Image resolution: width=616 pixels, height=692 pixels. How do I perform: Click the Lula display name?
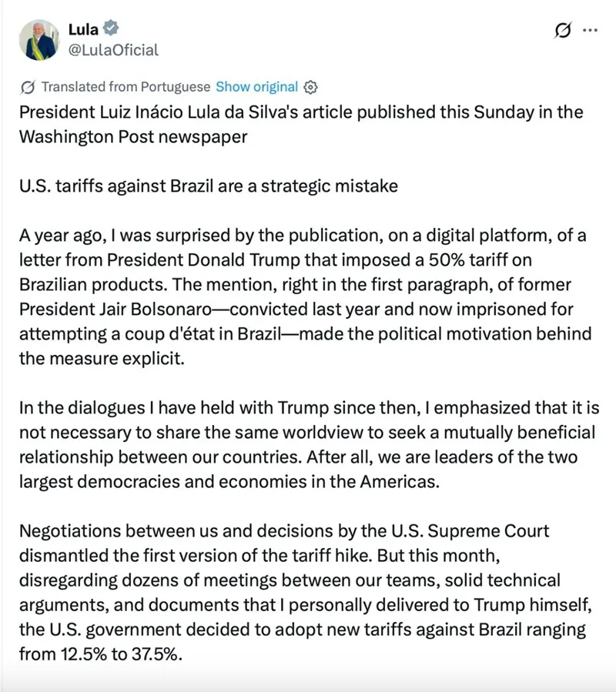tap(83, 29)
